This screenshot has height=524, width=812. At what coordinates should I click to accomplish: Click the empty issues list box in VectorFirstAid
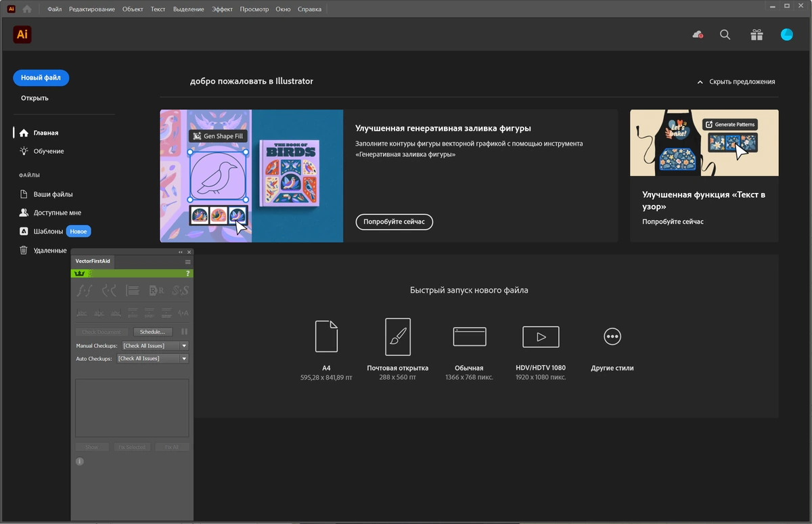coord(132,408)
